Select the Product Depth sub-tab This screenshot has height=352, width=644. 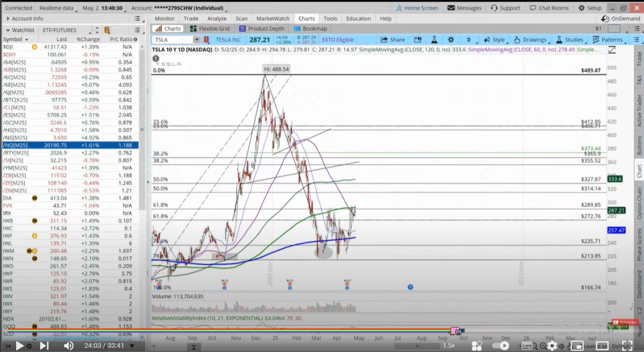pyautogui.click(x=262, y=29)
